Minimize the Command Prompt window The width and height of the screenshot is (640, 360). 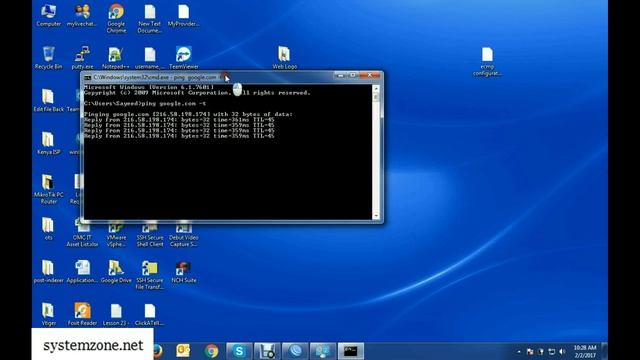coord(340,76)
